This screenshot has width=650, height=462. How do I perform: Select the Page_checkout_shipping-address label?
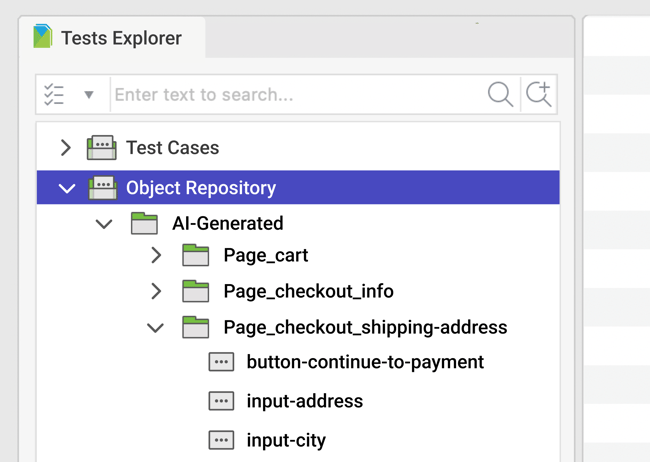365,328
